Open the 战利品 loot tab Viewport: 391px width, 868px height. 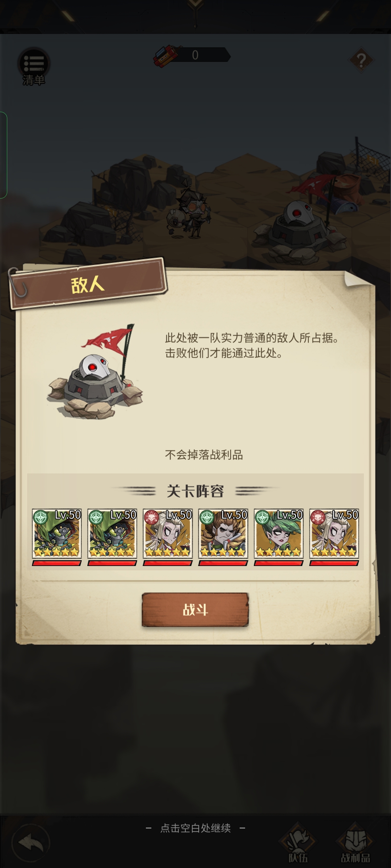pos(355,843)
